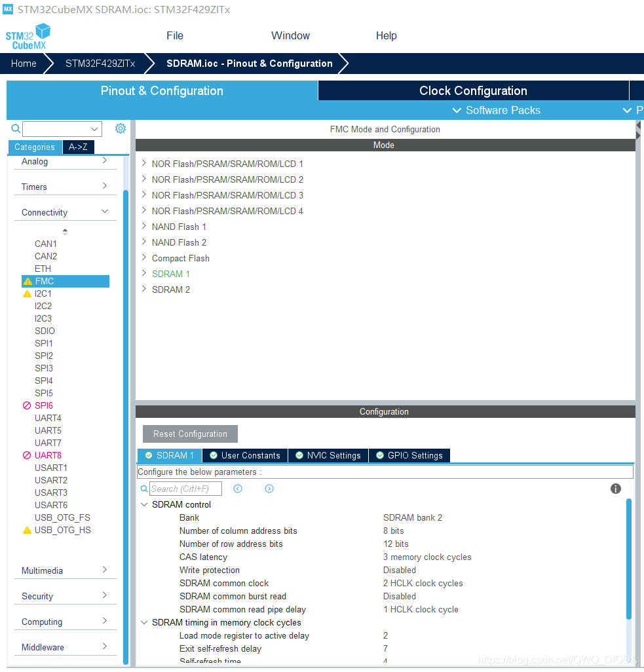Screen dimensions: 644x672
Task: Click the parameter search magnifier icon
Action: (144, 489)
